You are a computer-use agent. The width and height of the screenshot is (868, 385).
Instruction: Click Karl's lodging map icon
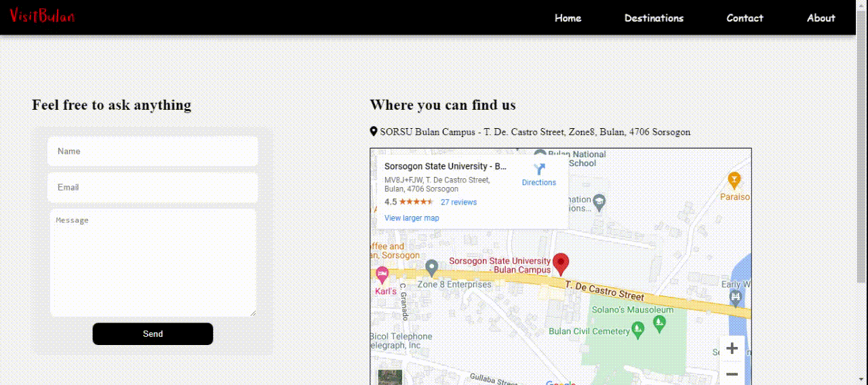pos(382,275)
